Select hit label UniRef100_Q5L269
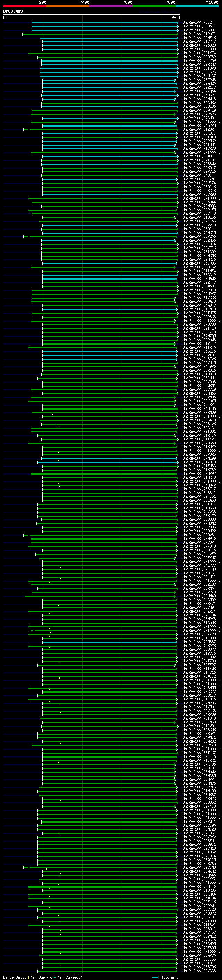This screenshot has height=980, width=222. 199,60
